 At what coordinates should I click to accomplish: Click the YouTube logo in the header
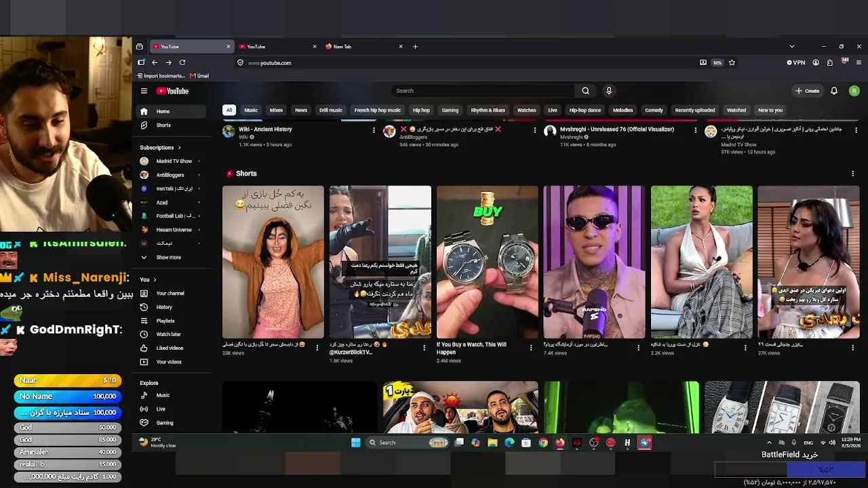[x=172, y=91]
